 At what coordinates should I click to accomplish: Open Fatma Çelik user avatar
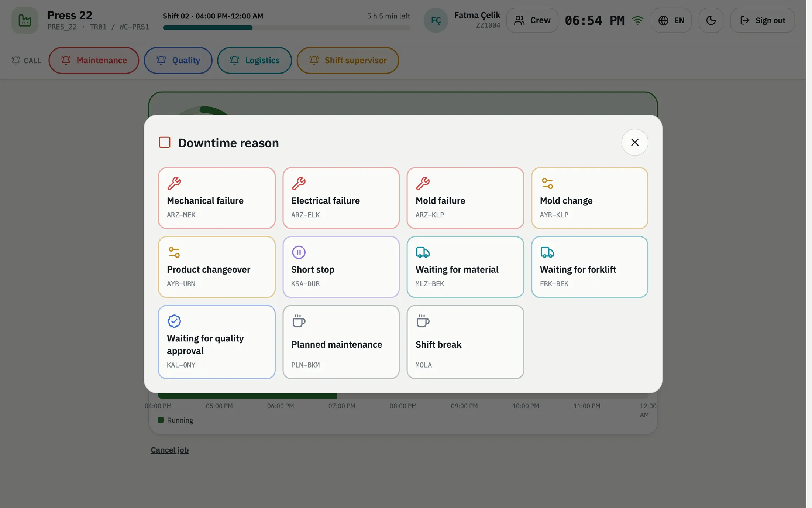coord(436,20)
